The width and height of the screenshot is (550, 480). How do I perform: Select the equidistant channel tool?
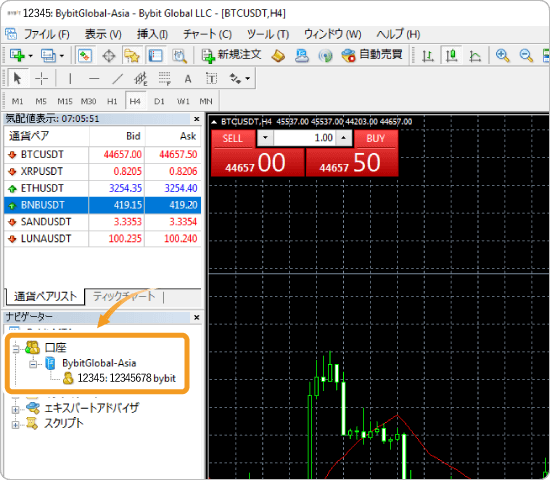point(141,78)
